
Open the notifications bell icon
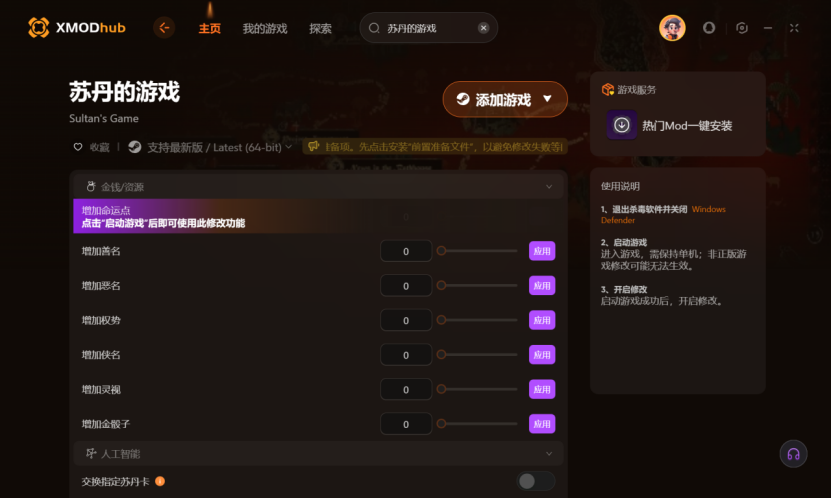point(709,28)
